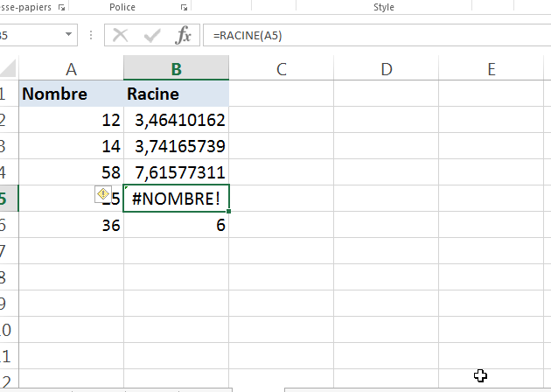
Task: Select column B header
Action: (176, 69)
